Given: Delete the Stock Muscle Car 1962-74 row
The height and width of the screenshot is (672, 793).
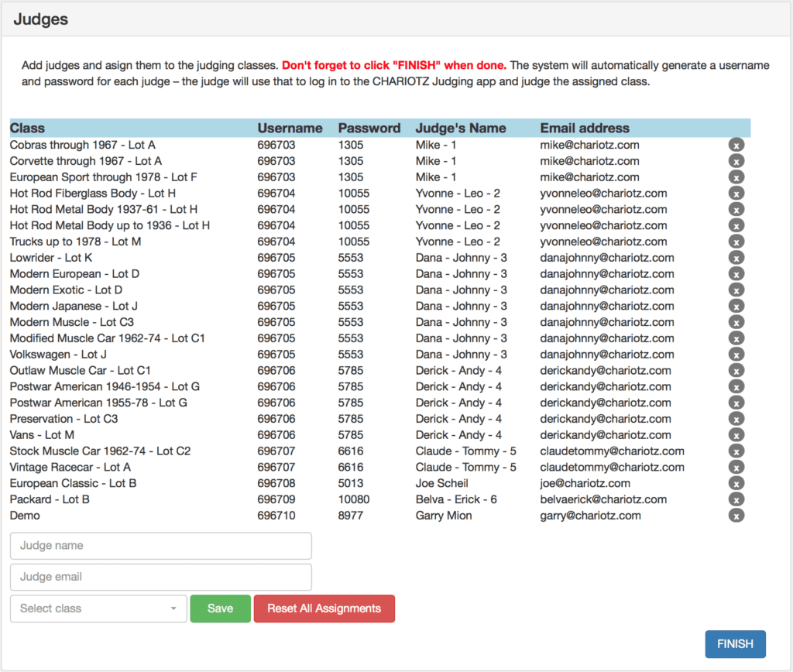Looking at the screenshot, I should (x=736, y=451).
